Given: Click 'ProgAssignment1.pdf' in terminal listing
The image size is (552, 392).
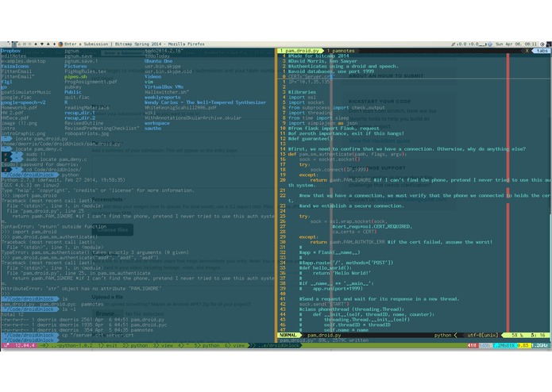Looking at the screenshot, I should pos(91,82).
